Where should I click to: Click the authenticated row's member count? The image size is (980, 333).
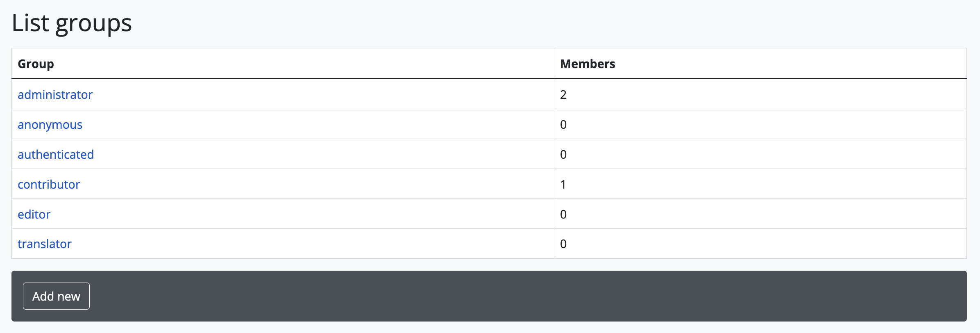point(563,155)
